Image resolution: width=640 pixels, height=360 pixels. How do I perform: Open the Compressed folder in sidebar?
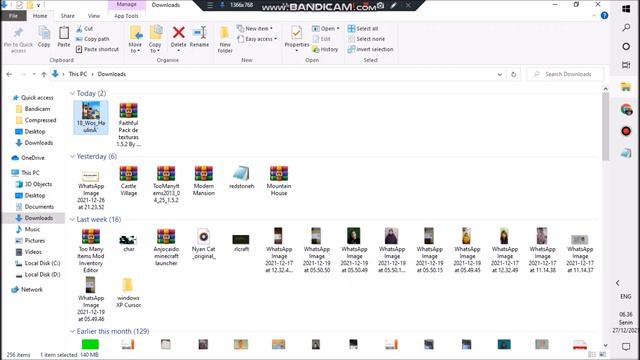click(x=36, y=120)
